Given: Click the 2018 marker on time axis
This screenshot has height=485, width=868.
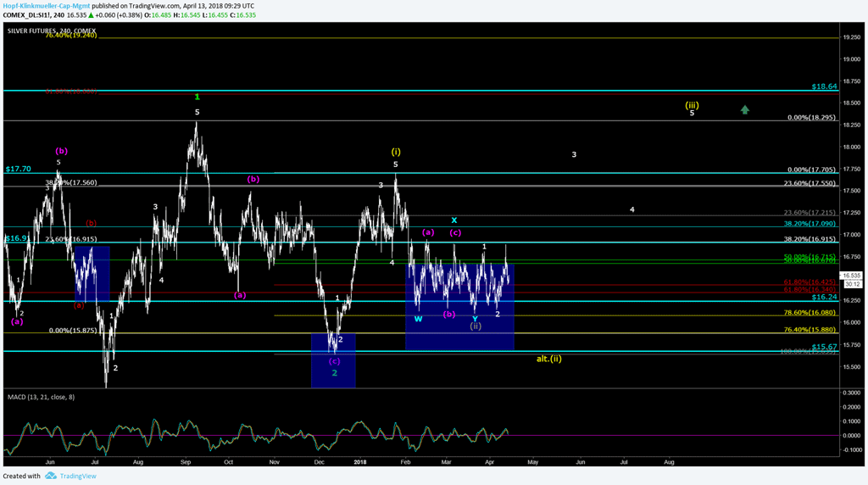Looking at the screenshot, I should (x=360, y=461).
